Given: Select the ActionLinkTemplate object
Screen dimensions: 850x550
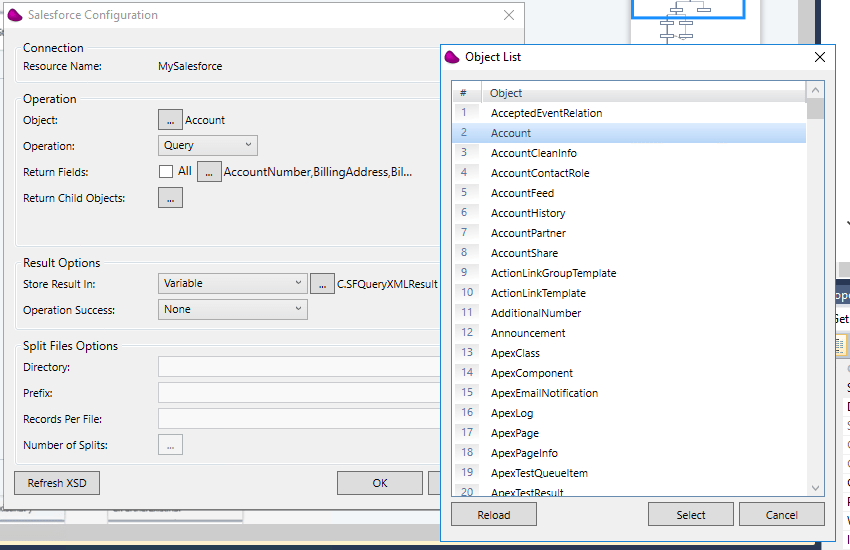Looking at the screenshot, I should pos(629,293).
